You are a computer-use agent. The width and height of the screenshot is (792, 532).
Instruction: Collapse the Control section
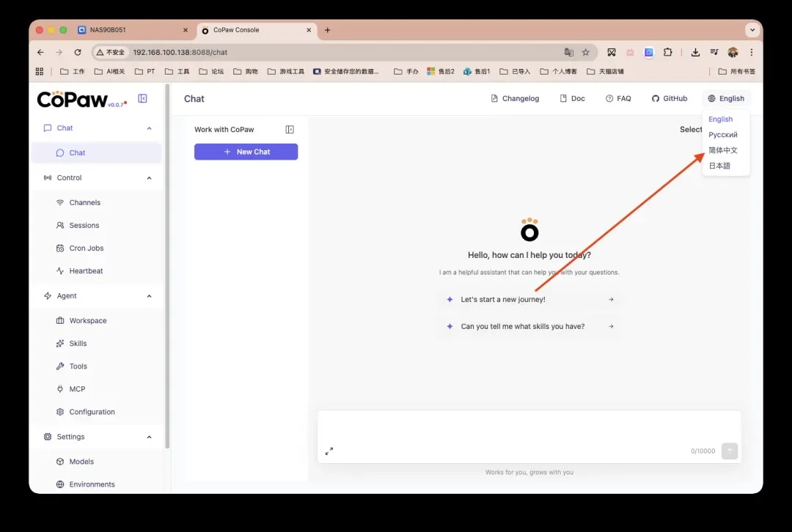pyautogui.click(x=150, y=177)
